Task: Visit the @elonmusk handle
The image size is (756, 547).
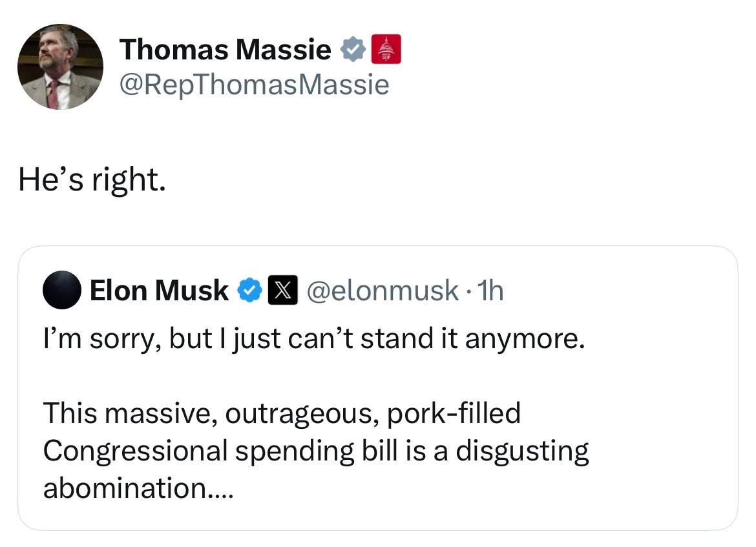Action: 381,291
